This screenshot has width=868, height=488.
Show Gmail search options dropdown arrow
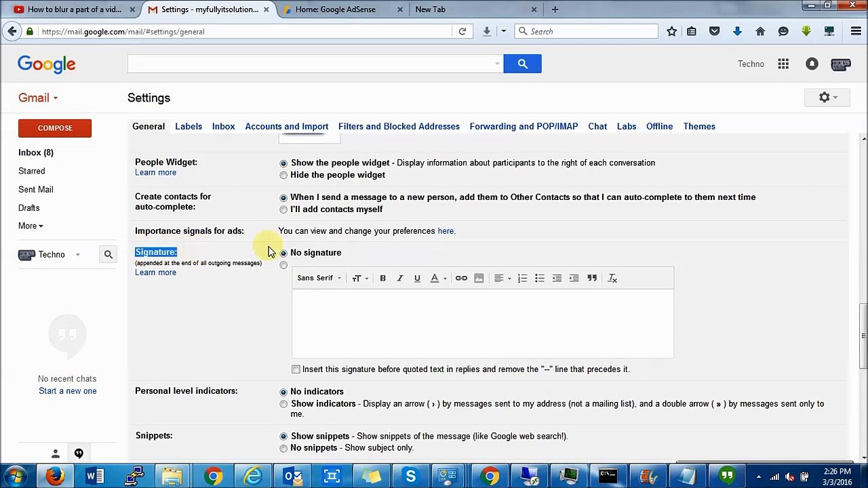(497, 64)
